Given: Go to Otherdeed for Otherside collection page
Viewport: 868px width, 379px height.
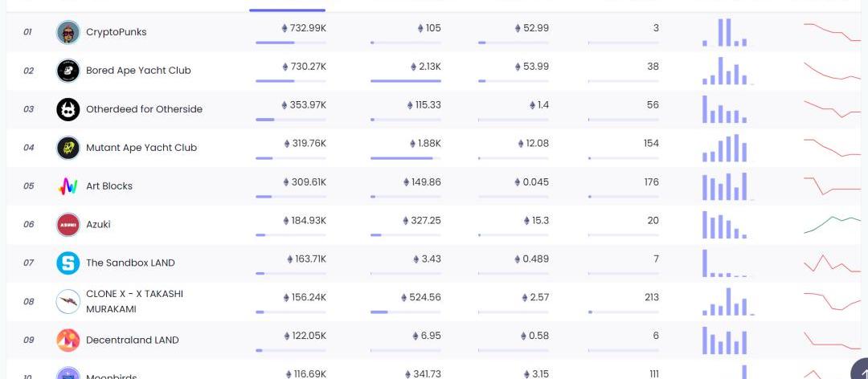Looking at the screenshot, I should pos(144,109).
